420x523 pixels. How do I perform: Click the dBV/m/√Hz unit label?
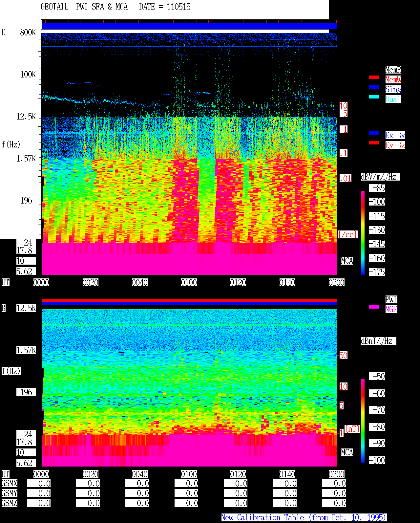pyautogui.click(x=380, y=177)
